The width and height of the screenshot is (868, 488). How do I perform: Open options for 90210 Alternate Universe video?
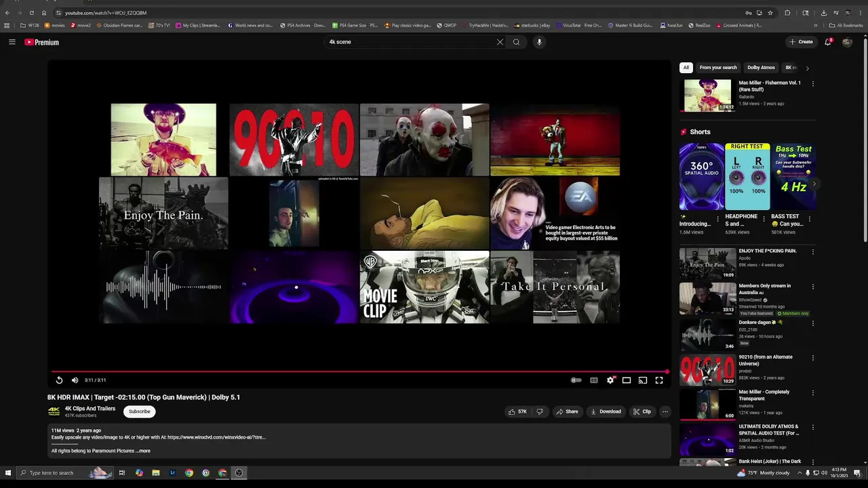pos(812,358)
